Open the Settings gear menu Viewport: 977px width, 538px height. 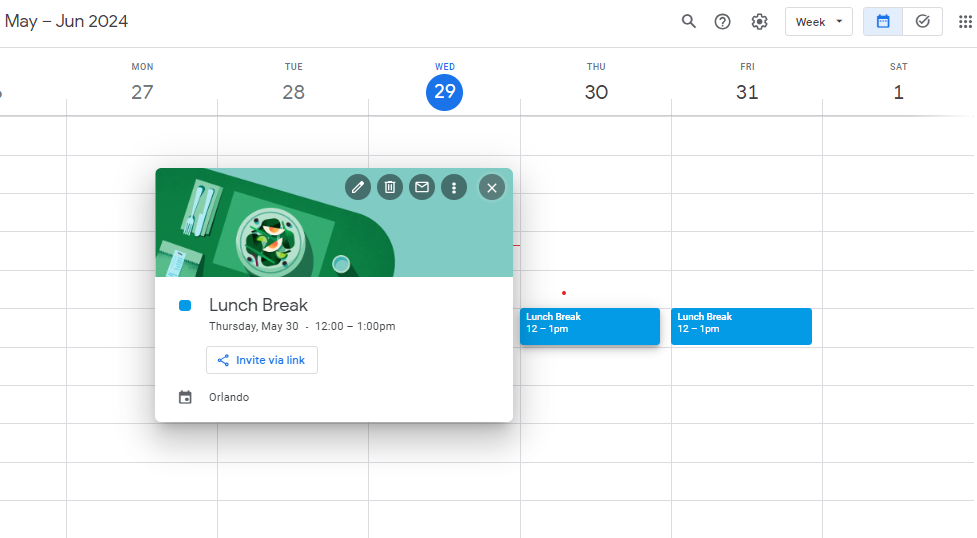(759, 22)
